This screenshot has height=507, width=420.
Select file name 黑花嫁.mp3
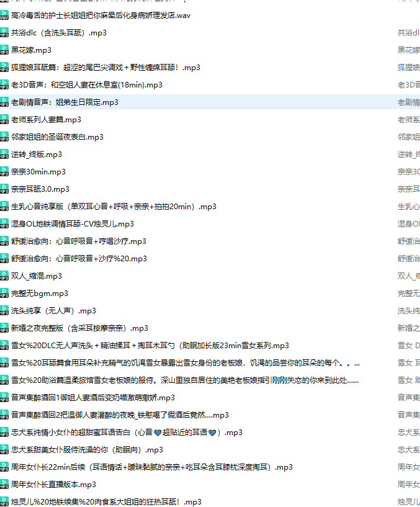point(32,50)
